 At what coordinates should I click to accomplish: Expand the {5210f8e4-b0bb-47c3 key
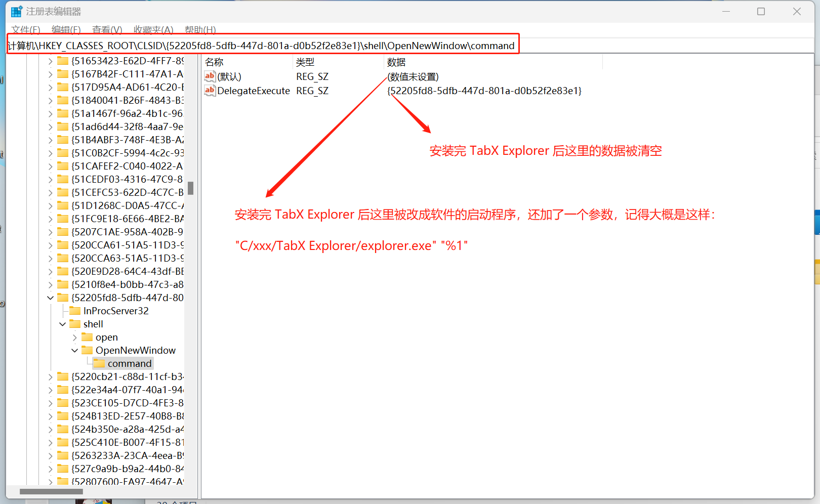tap(50, 284)
